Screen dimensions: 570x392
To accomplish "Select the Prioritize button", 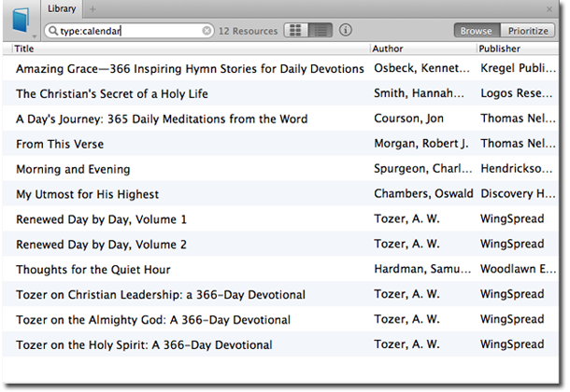I will [528, 31].
